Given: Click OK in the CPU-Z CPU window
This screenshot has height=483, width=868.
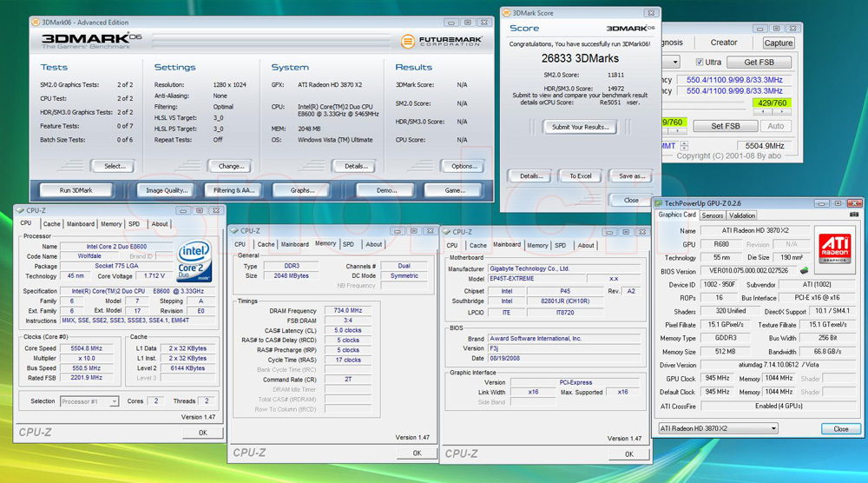Looking at the screenshot, I should click(202, 433).
